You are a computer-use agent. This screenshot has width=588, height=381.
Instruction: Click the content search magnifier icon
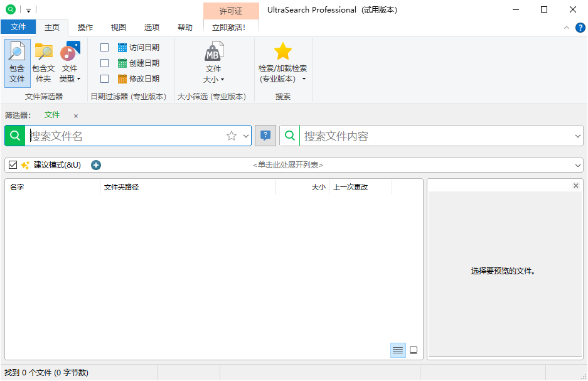290,136
